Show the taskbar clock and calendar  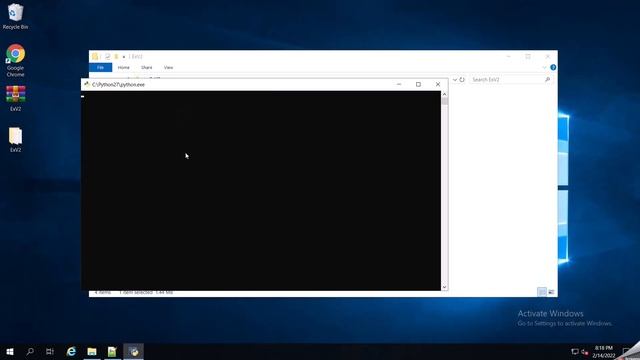pos(604,351)
